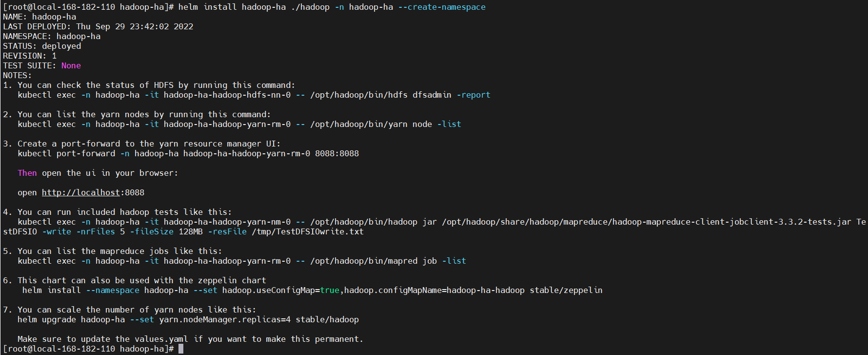Click 'yarn.nodeManager.replicas=4' text

pos(225,319)
